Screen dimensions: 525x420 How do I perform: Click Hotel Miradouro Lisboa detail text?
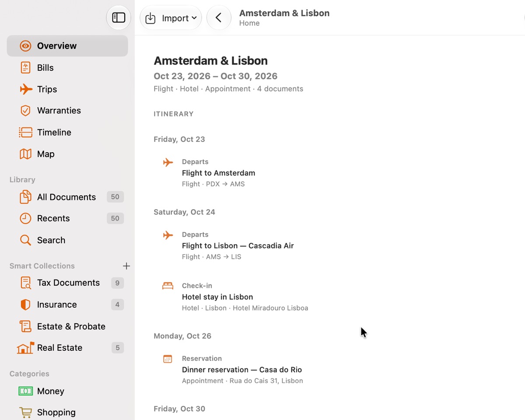click(x=270, y=308)
